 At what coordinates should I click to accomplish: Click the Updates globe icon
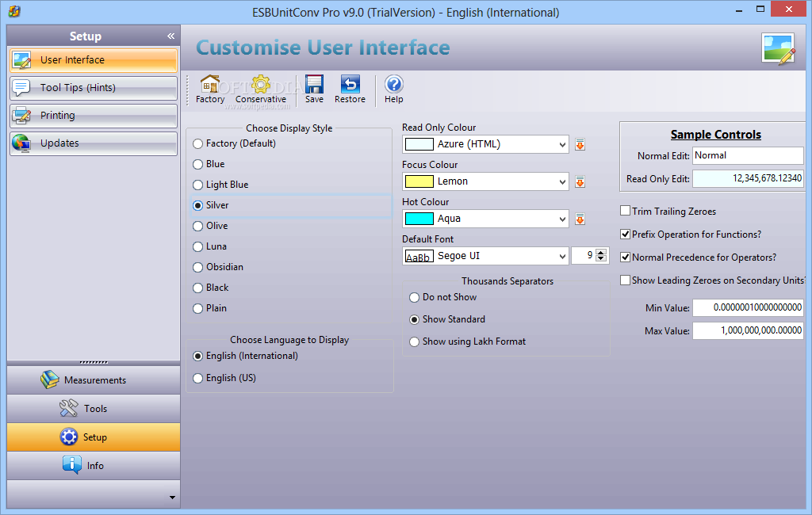(x=21, y=143)
